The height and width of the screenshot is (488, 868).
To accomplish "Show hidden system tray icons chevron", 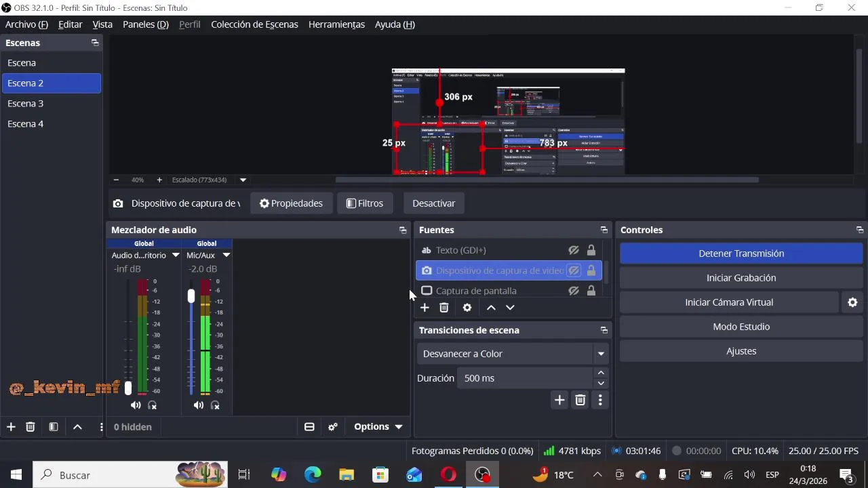I will (x=597, y=475).
